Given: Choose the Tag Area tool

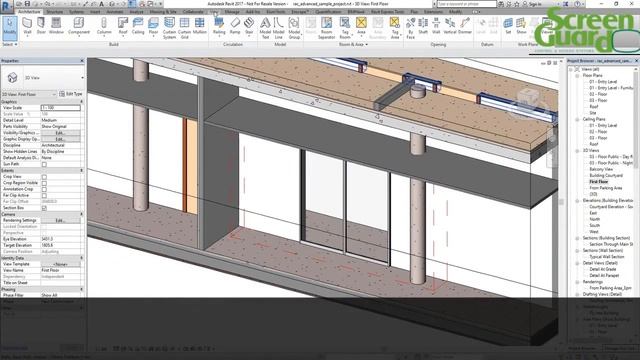Looking at the screenshot, I should tap(395, 28).
